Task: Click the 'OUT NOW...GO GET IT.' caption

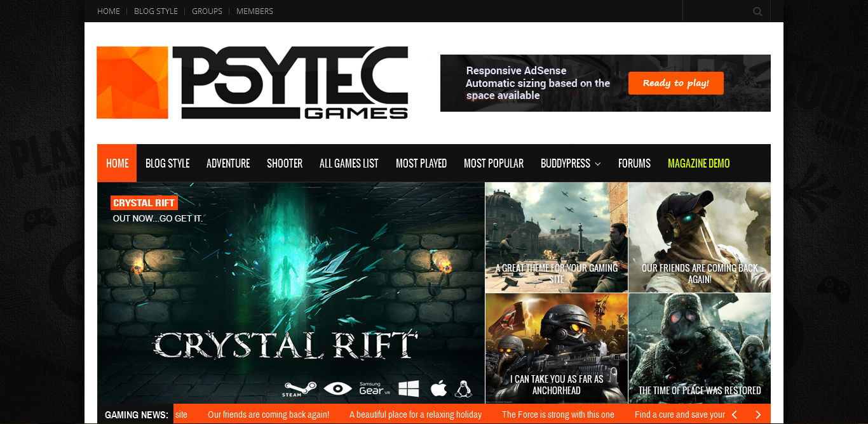Action: [x=158, y=218]
